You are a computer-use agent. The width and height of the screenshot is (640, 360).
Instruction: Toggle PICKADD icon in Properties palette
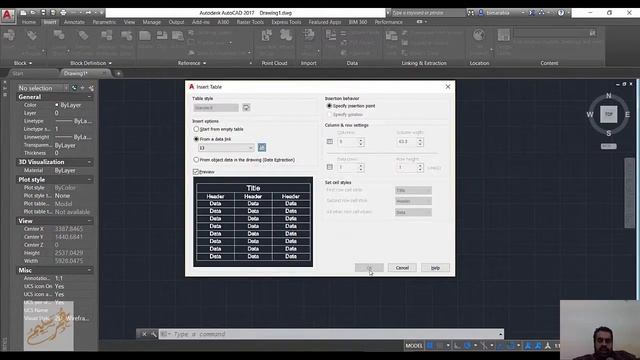74,88
